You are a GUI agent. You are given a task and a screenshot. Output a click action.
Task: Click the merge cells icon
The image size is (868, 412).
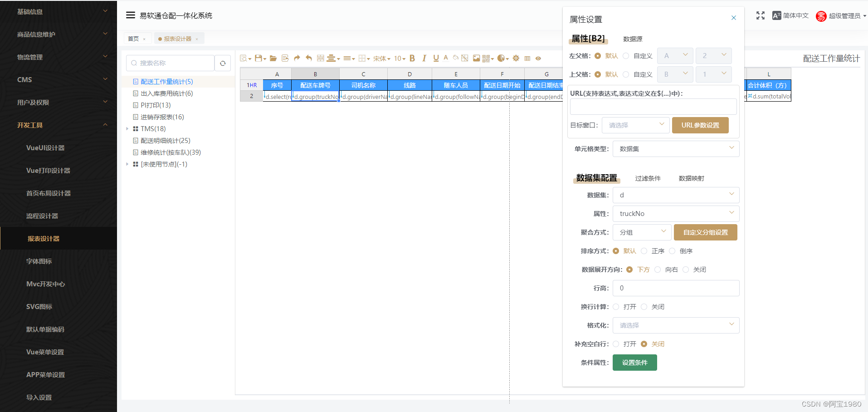pos(321,58)
